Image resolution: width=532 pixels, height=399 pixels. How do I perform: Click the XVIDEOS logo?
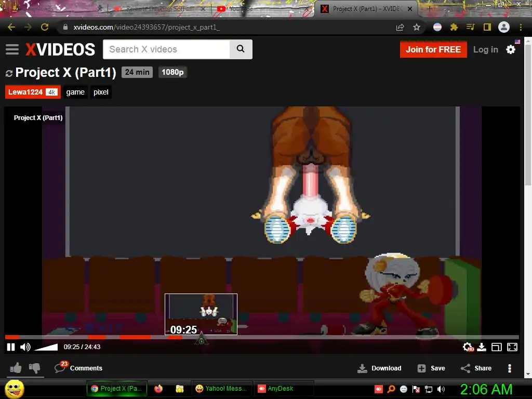tap(60, 49)
